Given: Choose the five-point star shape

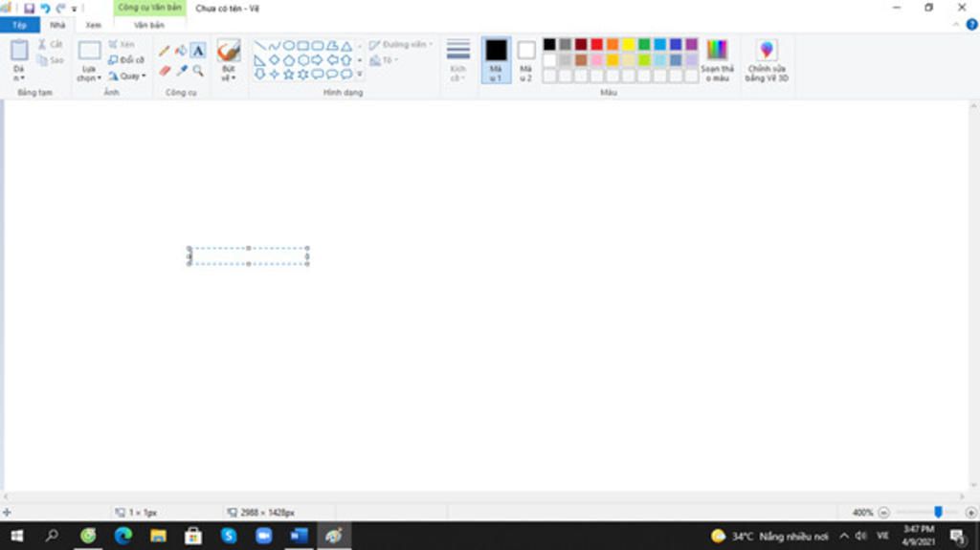Looking at the screenshot, I should click(x=289, y=75).
